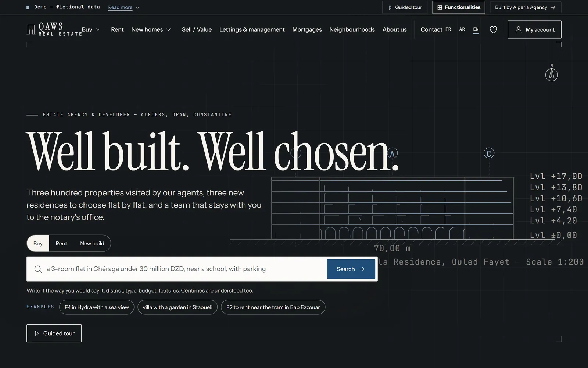This screenshot has width=588, height=368.
Task: Open the Contact page
Action: click(431, 29)
